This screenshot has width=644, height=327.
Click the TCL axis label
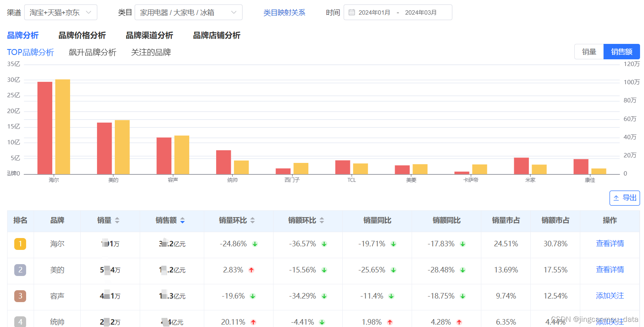[x=351, y=180]
